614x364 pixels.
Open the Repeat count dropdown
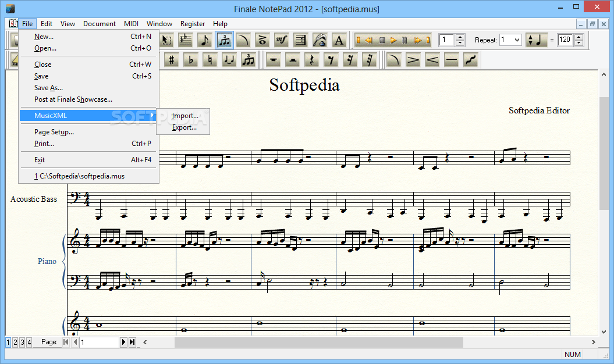[517, 40]
